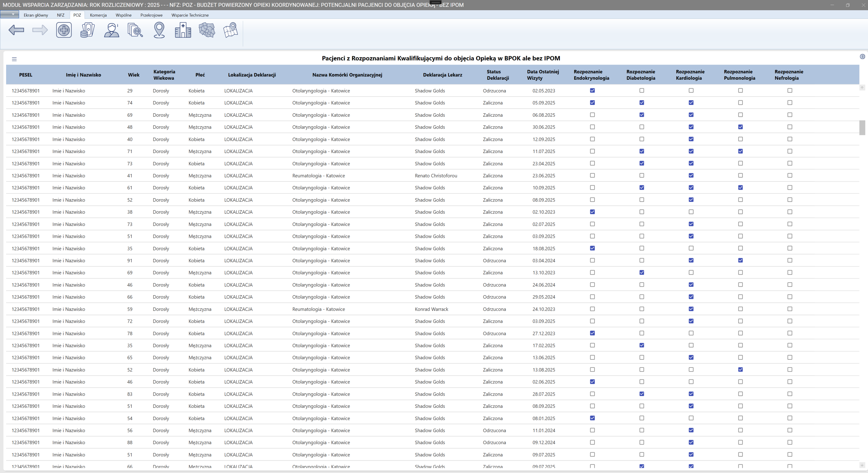This screenshot has height=473, width=868.
Task: Uncheck Diabetologia for the 17.02.2025 visit row
Action: click(x=642, y=345)
